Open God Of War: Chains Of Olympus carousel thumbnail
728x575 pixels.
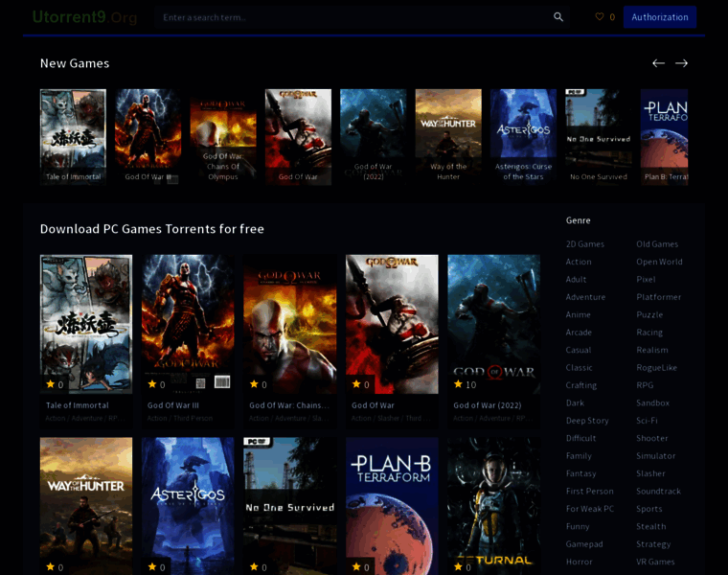[x=223, y=137]
